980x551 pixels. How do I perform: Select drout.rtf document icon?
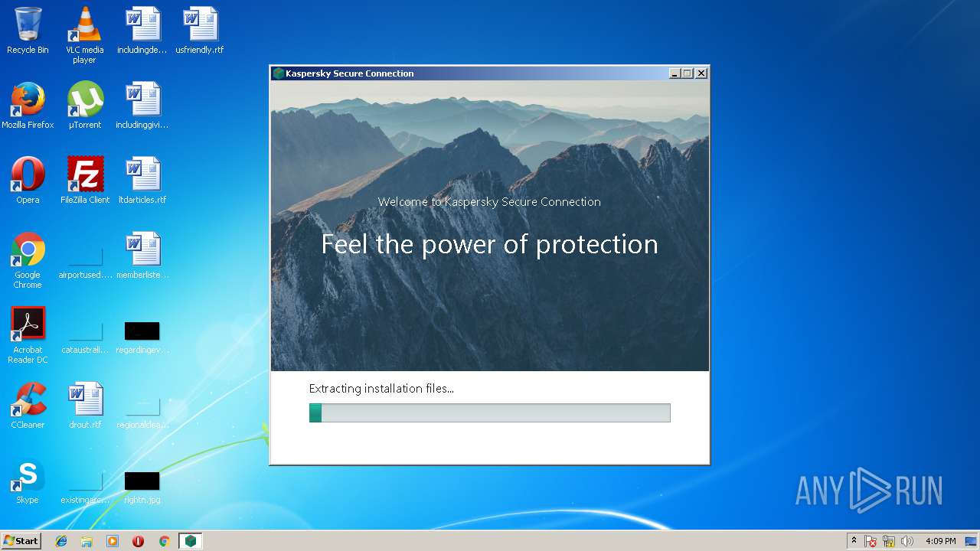click(x=85, y=406)
